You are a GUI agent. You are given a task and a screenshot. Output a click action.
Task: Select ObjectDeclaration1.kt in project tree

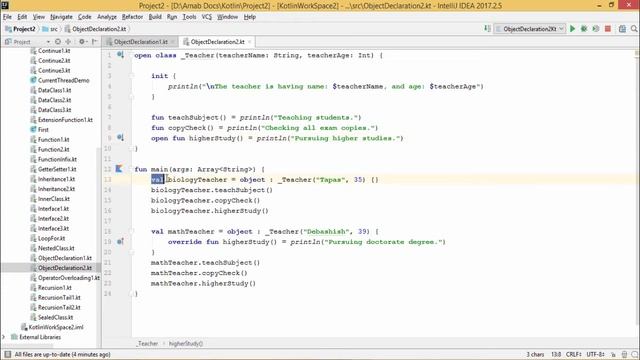pos(61,258)
